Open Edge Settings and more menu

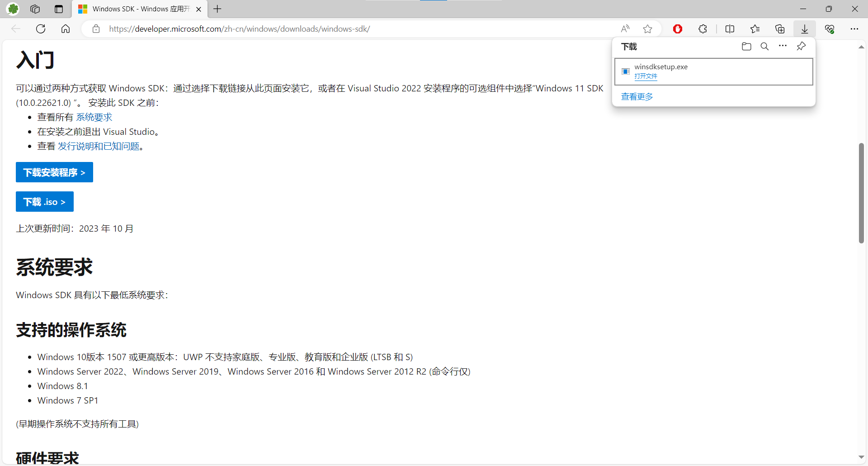854,29
